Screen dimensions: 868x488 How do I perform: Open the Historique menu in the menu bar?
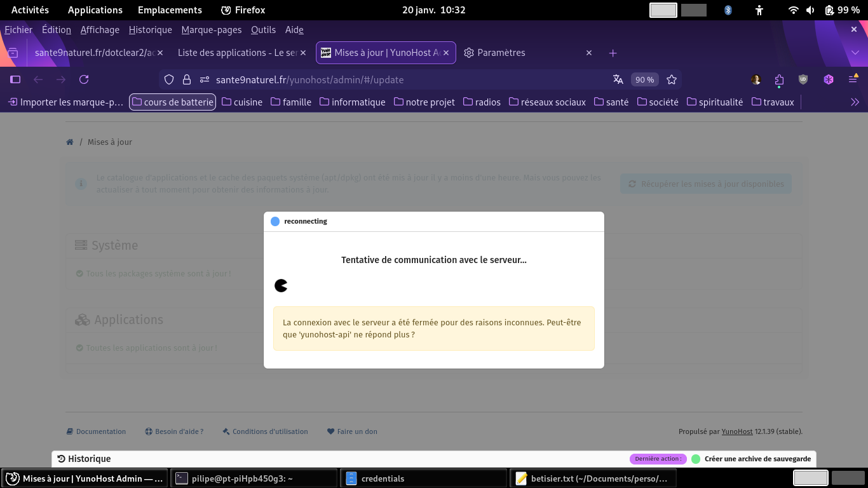click(150, 30)
